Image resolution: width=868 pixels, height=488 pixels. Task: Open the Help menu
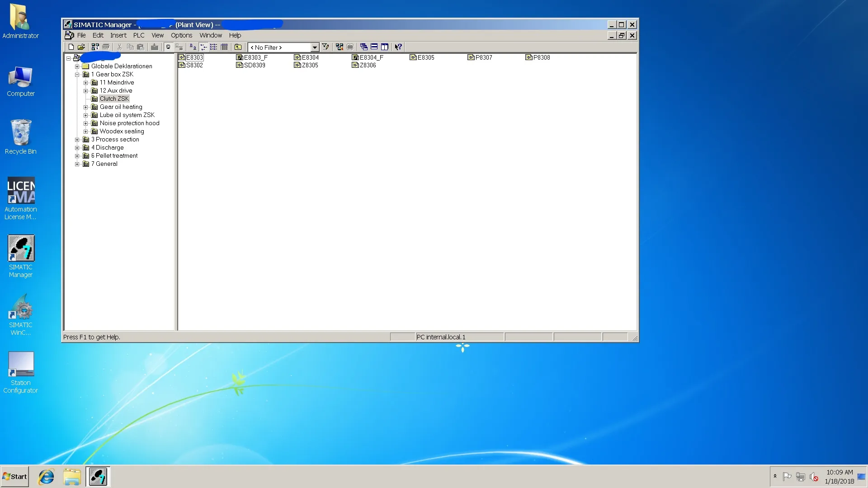click(x=235, y=35)
